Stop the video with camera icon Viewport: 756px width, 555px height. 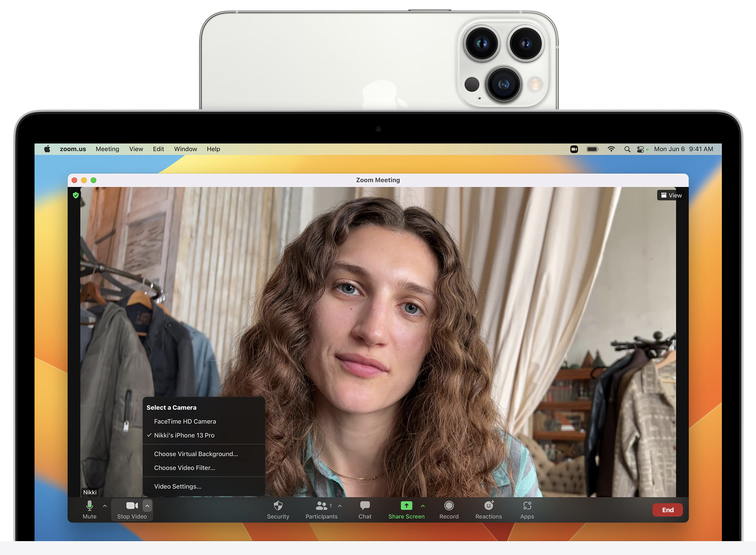[x=132, y=510]
